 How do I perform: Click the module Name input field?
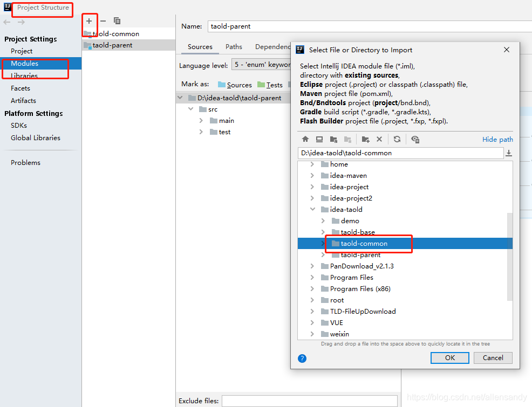(370, 26)
